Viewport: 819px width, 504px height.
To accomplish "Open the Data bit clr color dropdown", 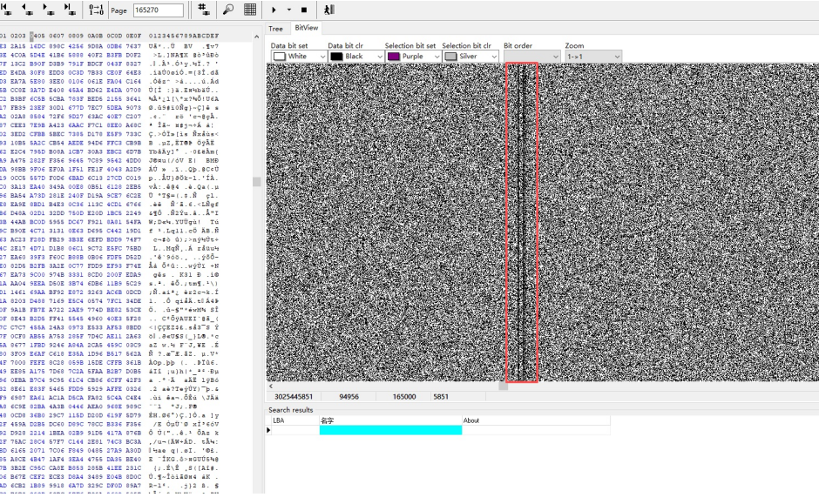I will point(356,57).
